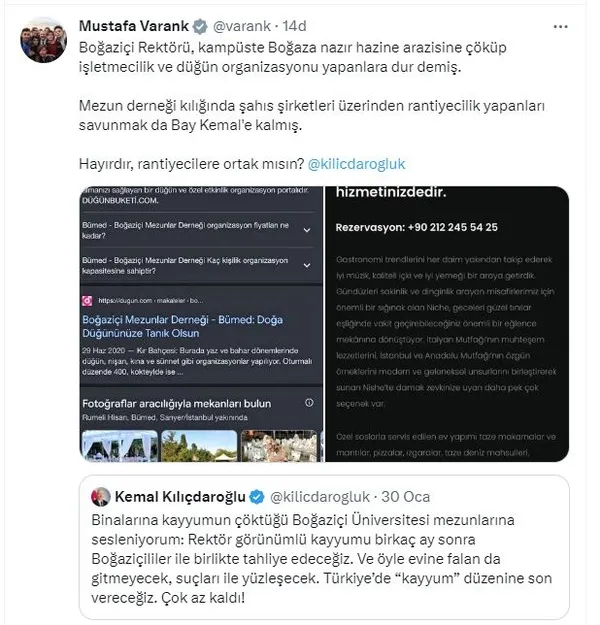Viewport: 600px width, 625px height.
Task: Click Kemal Kılıçdaroğlu's small avatar
Action: 100,496
